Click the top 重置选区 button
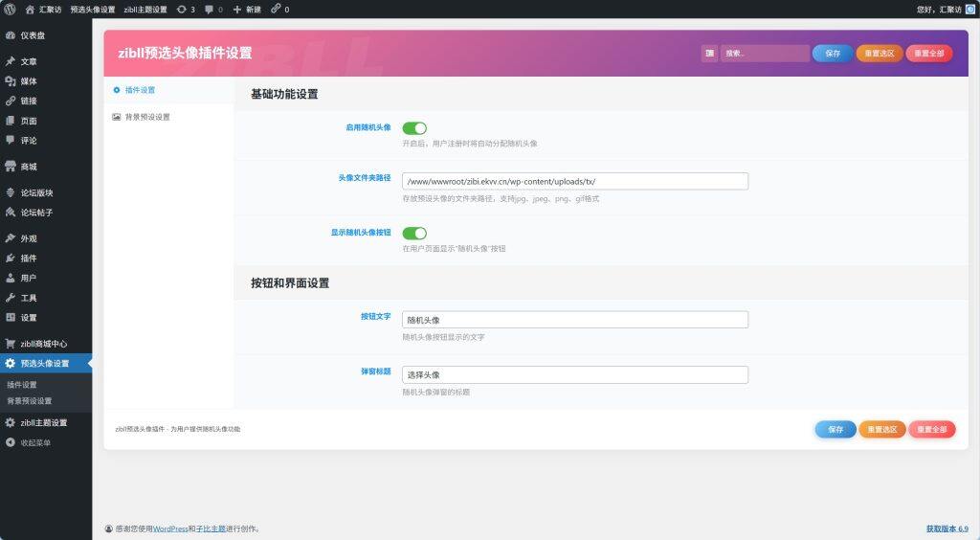980x540 pixels. pyautogui.click(x=880, y=53)
